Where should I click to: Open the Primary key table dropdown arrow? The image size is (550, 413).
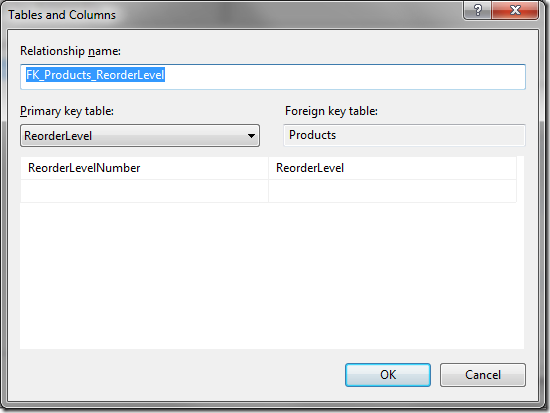tap(251, 135)
